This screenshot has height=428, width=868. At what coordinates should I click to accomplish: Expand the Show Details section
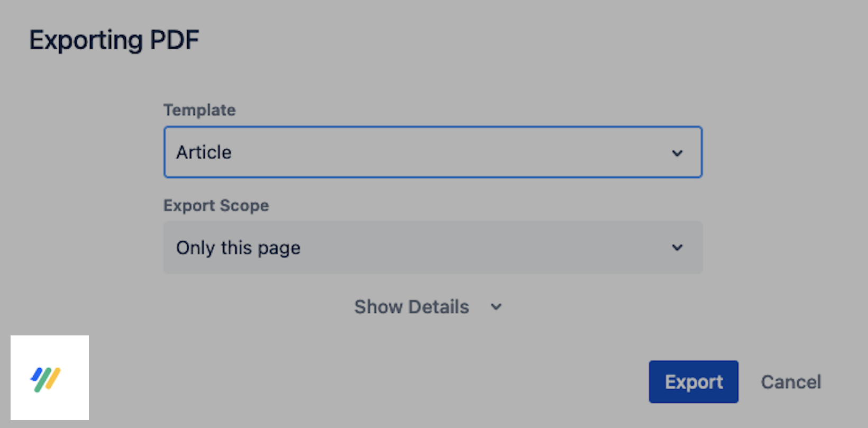[x=412, y=307]
